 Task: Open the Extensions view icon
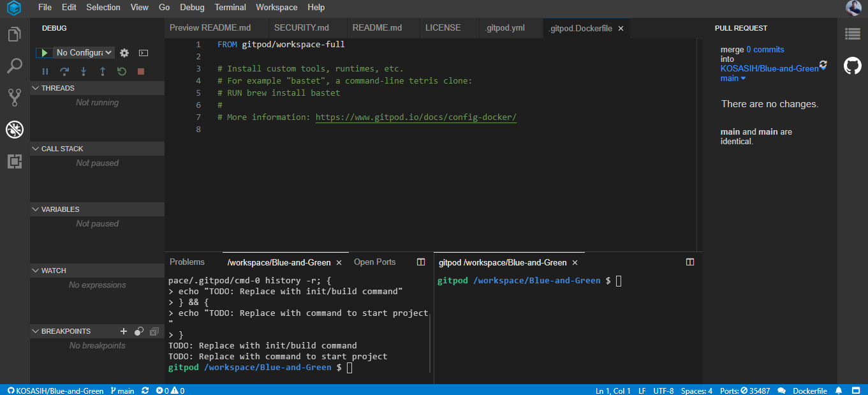[x=14, y=161]
